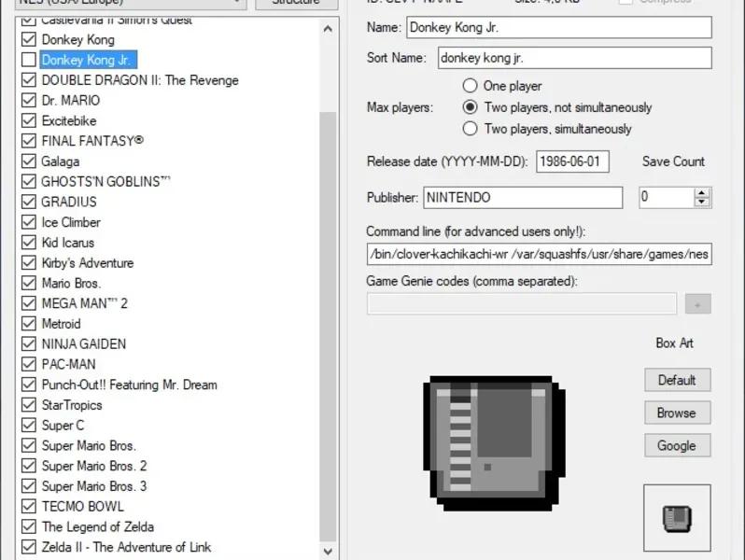Image resolution: width=745 pixels, height=560 pixels.
Task: Select Excitebike game name in list
Action: pos(69,120)
